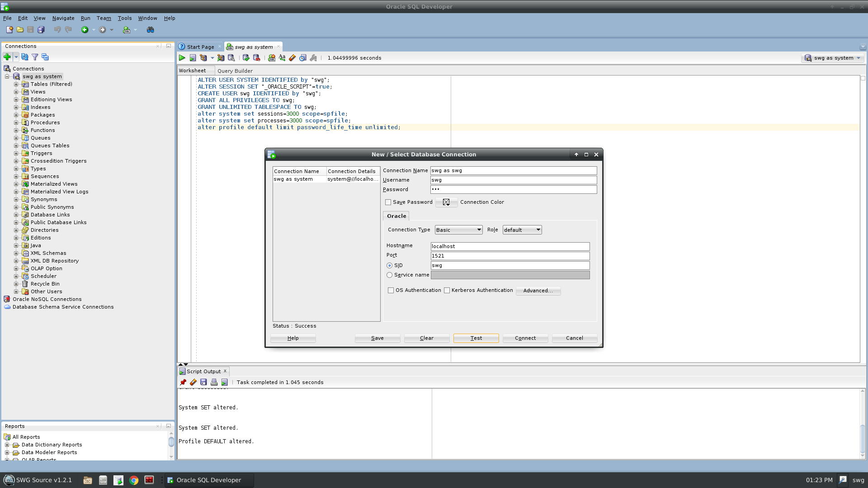Clear worksheet with the eraser icon
The width and height of the screenshot is (868, 488).
pos(292,58)
